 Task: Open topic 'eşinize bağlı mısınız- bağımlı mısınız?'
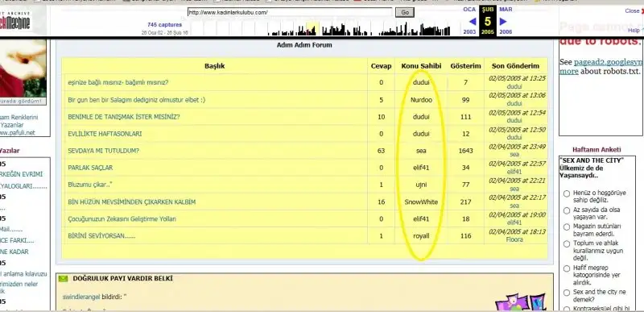pos(118,82)
